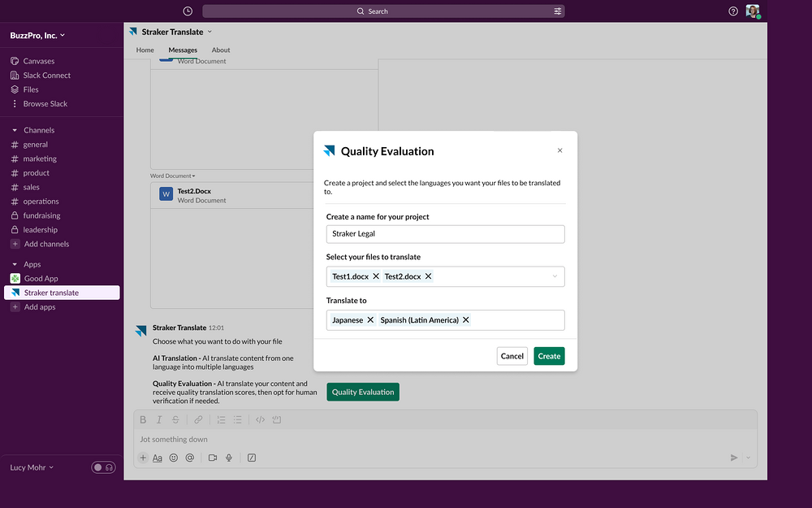Image resolution: width=812 pixels, height=508 pixels.
Task: Open the history clock icon
Action: pos(188,11)
